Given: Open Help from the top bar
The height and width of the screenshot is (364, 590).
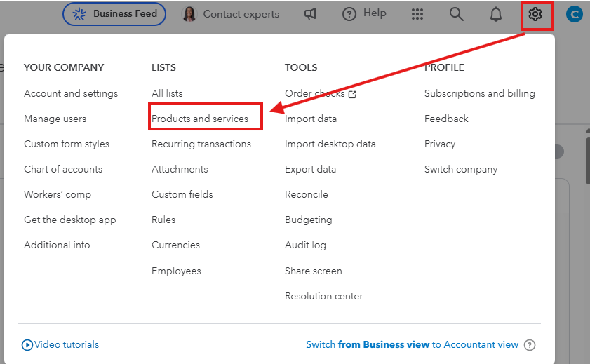Looking at the screenshot, I should [x=364, y=14].
